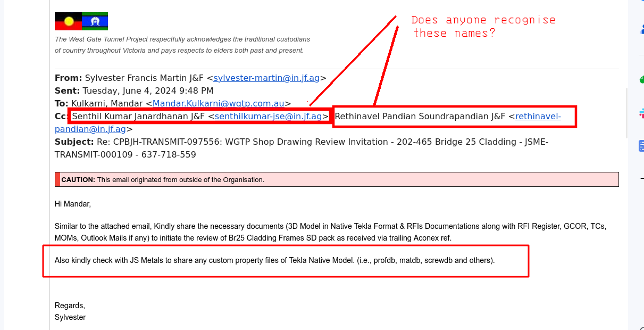Click the Sylvester signature at the bottom
644x330 pixels.
[70, 317]
